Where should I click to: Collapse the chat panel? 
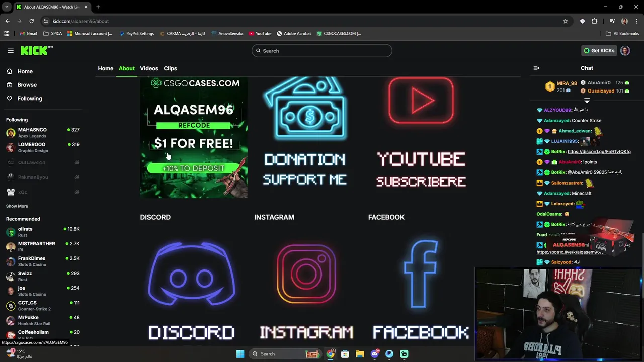coord(536,68)
